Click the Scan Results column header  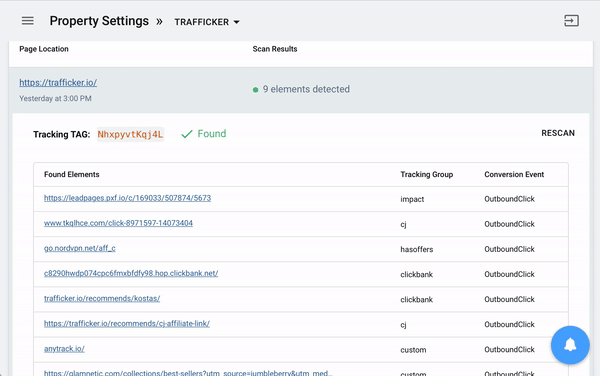275,49
